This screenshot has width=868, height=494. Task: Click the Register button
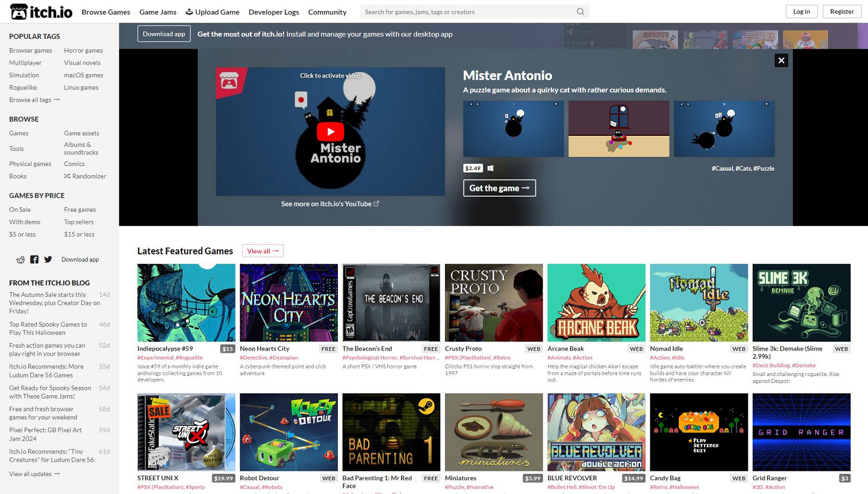tap(841, 12)
